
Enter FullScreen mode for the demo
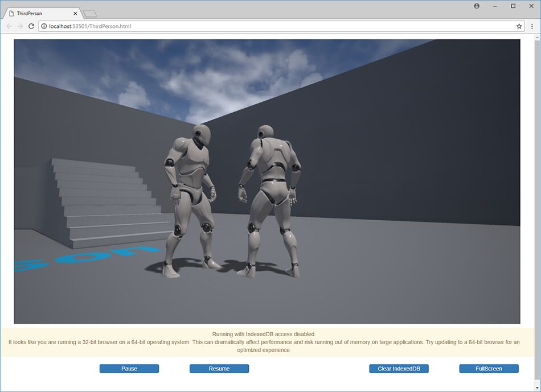pyautogui.click(x=489, y=368)
